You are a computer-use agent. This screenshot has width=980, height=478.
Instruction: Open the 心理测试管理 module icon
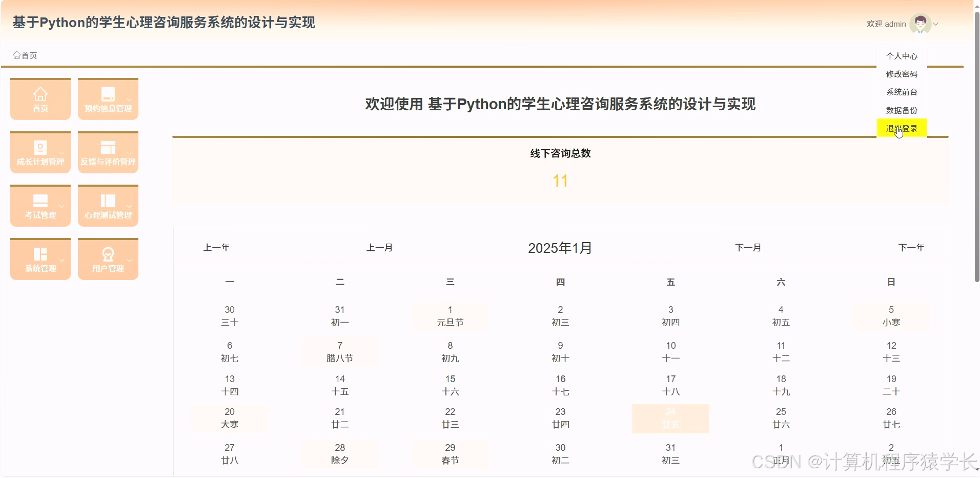pos(108,201)
